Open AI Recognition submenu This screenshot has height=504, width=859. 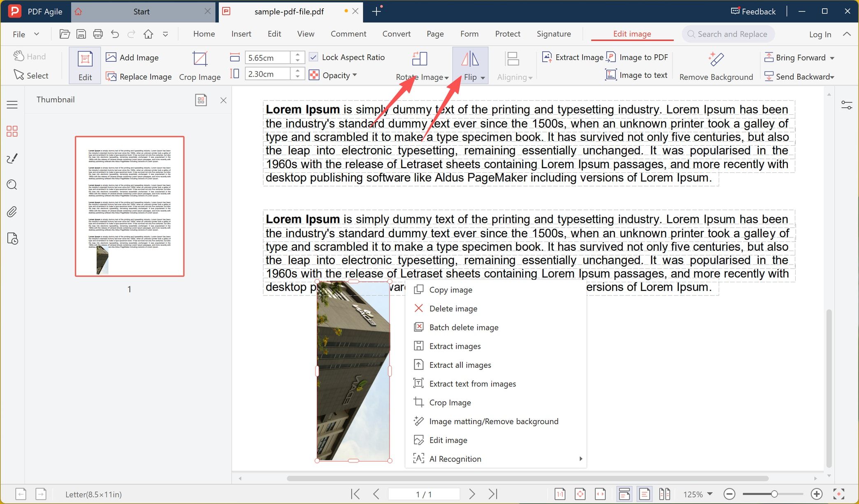496,459
